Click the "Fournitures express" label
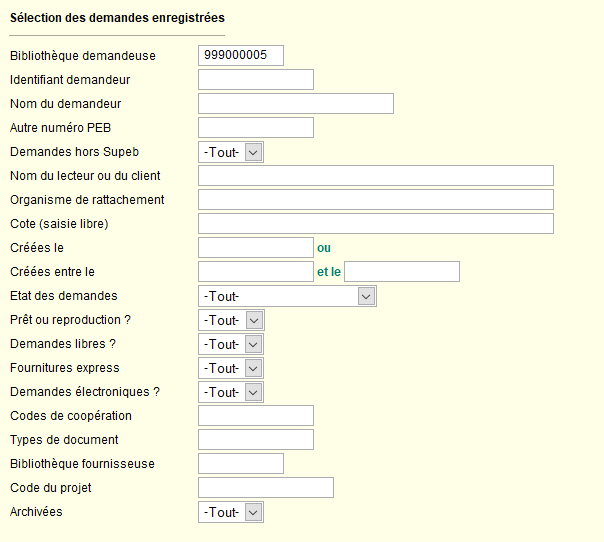Viewport: 604px width, 542px height. coord(65,368)
